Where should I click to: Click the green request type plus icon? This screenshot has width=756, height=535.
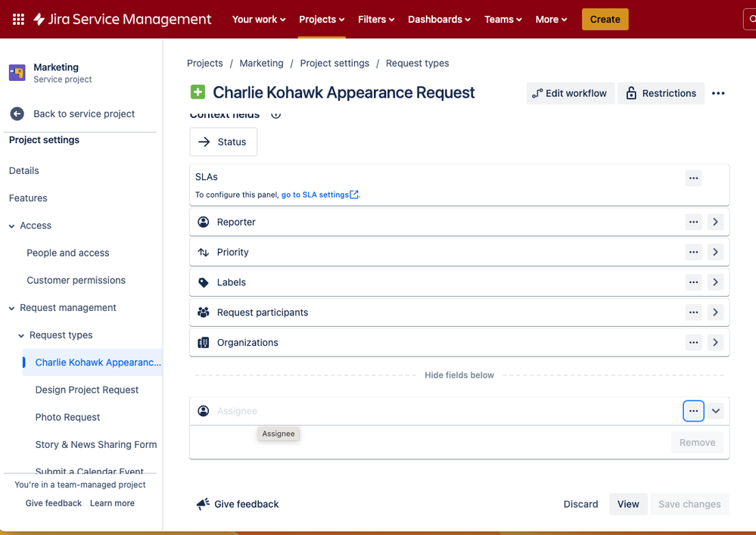(198, 92)
